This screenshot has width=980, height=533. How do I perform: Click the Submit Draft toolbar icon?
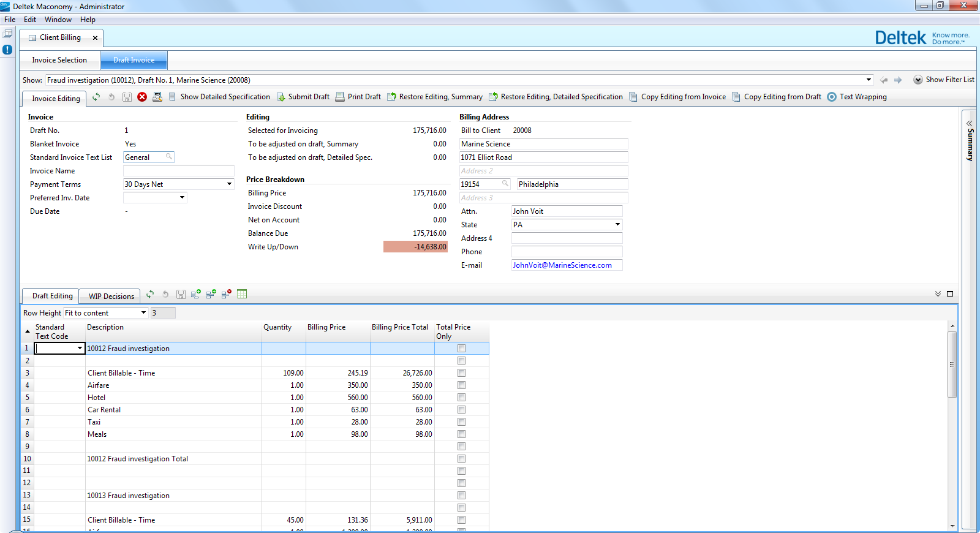point(281,97)
